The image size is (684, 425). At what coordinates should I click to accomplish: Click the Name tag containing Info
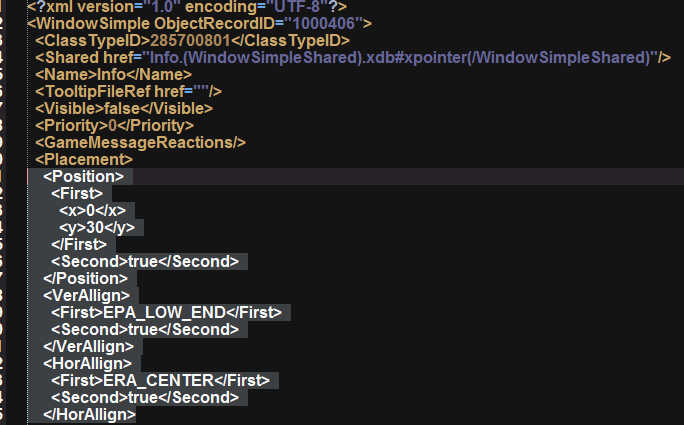click(x=113, y=74)
